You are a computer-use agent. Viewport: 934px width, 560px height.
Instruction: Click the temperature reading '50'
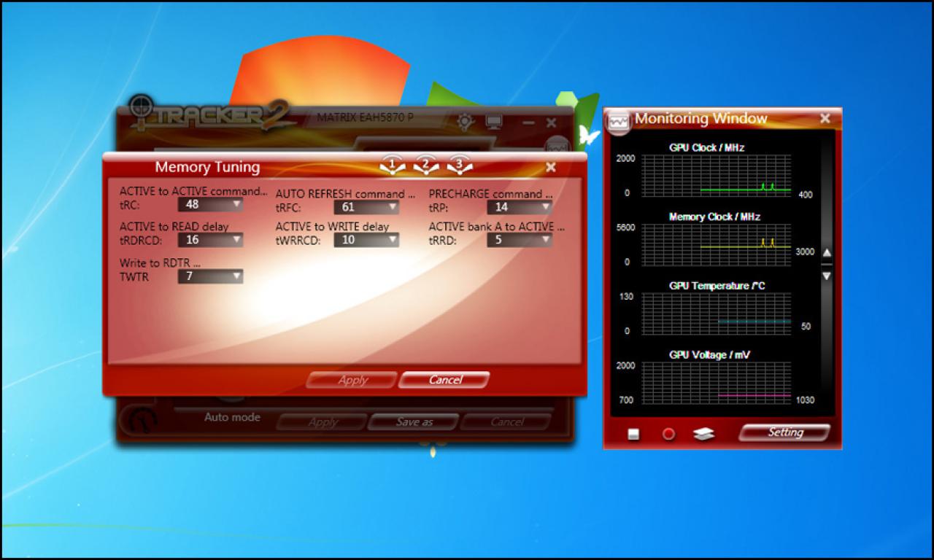click(x=806, y=327)
